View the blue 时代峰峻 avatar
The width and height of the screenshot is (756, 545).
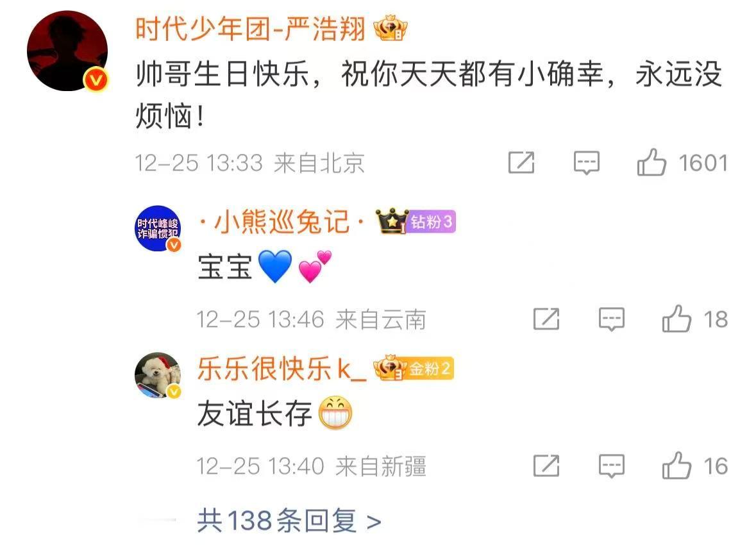click(x=158, y=228)
